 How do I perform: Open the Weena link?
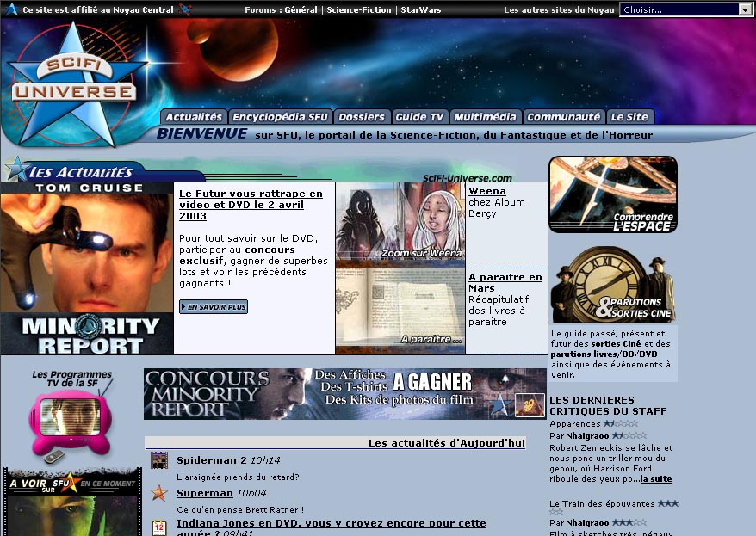[487, 191]
